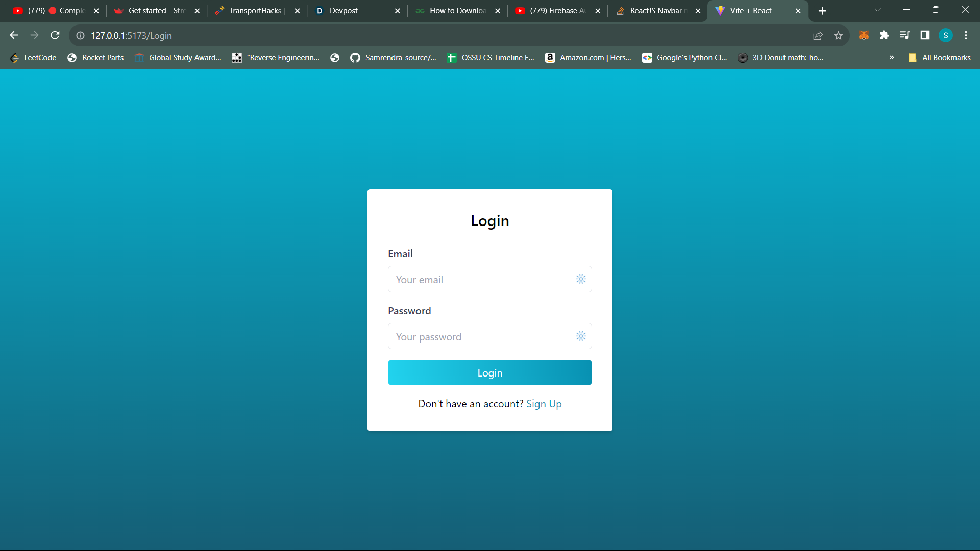This screenshot has width=980, height=551.
Task: Go back using the back arrow
Action: [14, 35]
